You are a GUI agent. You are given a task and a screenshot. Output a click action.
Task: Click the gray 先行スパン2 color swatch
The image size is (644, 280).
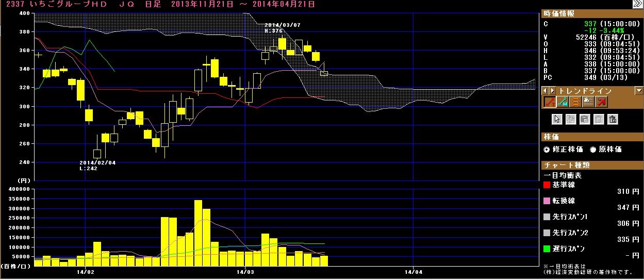pos(547,233)
